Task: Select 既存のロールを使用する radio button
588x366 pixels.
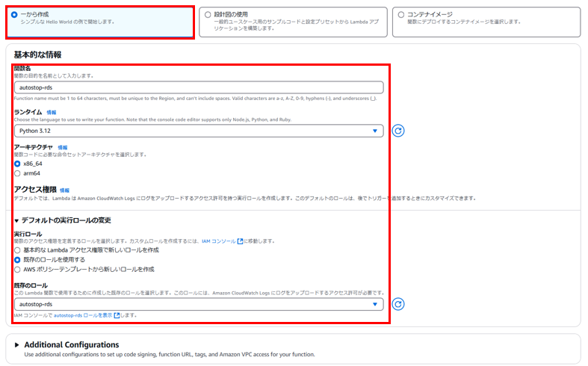Action: pyautogui.click(x=17, y=260)
